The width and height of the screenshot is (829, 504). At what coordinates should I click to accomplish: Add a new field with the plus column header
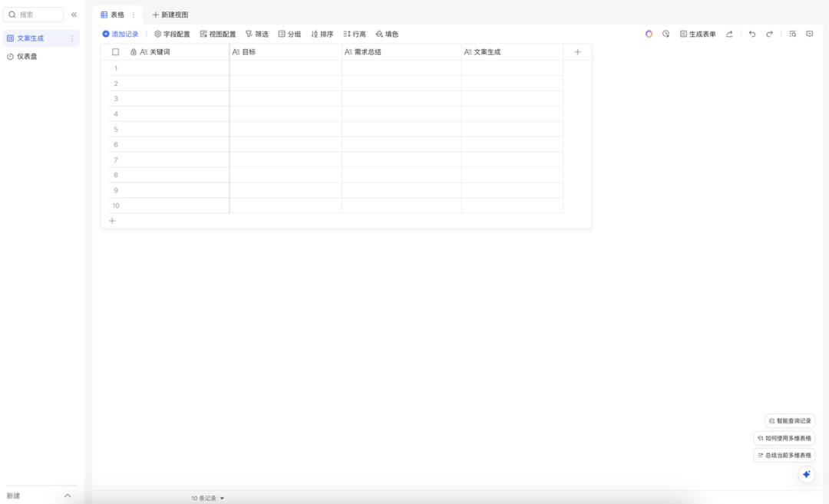(x=577, y=52)
